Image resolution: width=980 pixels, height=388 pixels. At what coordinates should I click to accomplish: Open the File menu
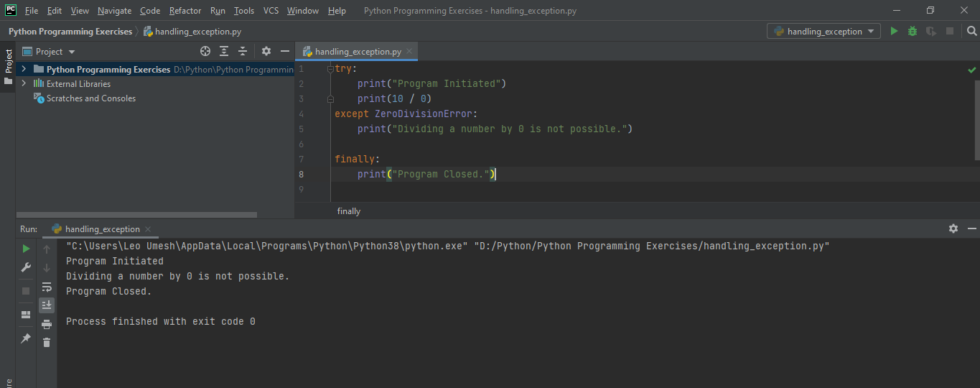[32, 11]
